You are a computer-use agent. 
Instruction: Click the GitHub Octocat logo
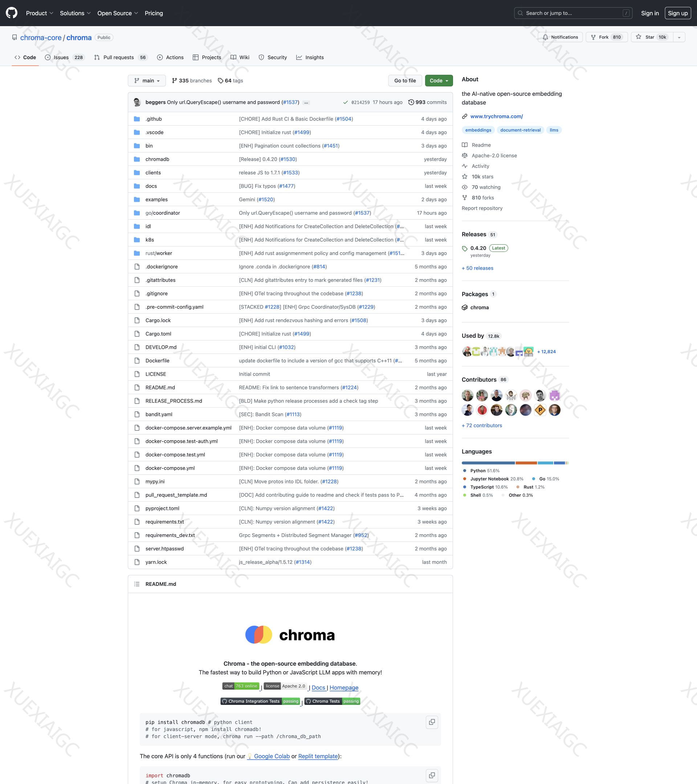pos(12,13)
